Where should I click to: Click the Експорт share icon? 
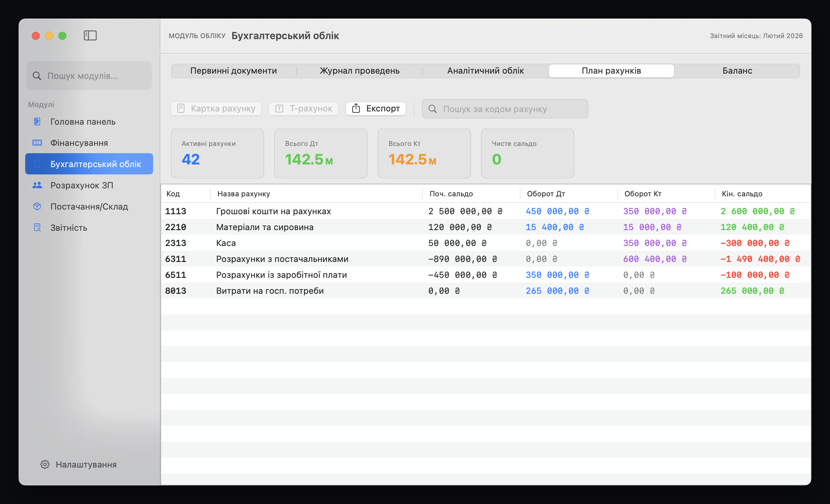pos(356,108)
